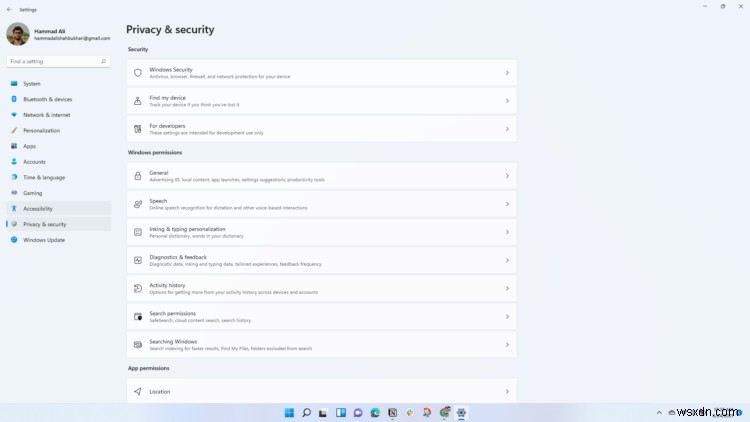Open taskbar Search icon
The height and width of the screenshot is (422, 750).
tap(307, 412)
